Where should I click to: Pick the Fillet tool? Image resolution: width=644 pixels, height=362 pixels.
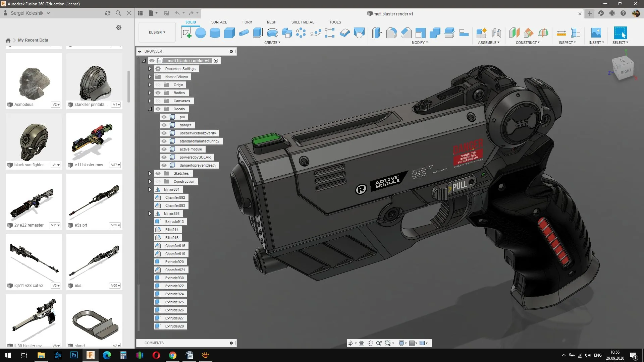[391, 33]
